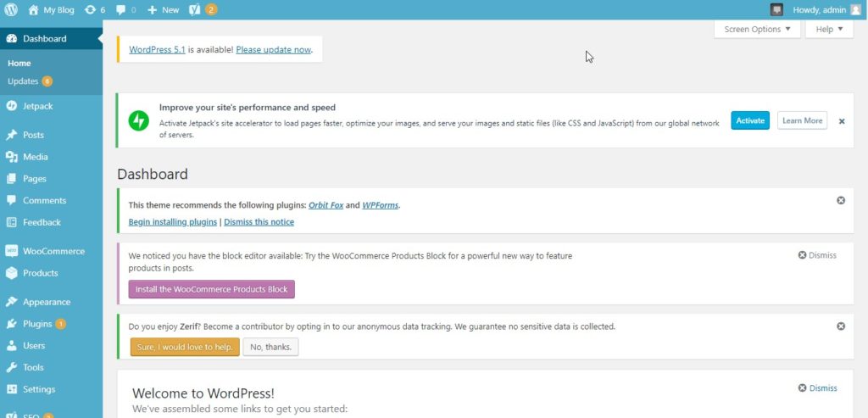The width and height of the screenshot is (868, 418).
Task: Open the Help dropdown tab
Action: pos(829,29)
